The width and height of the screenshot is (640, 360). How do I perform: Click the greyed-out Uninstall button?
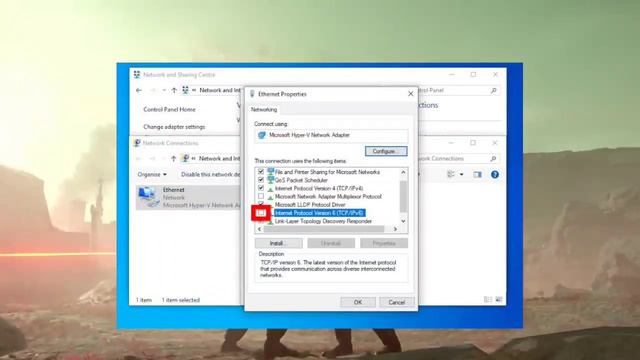331,243
